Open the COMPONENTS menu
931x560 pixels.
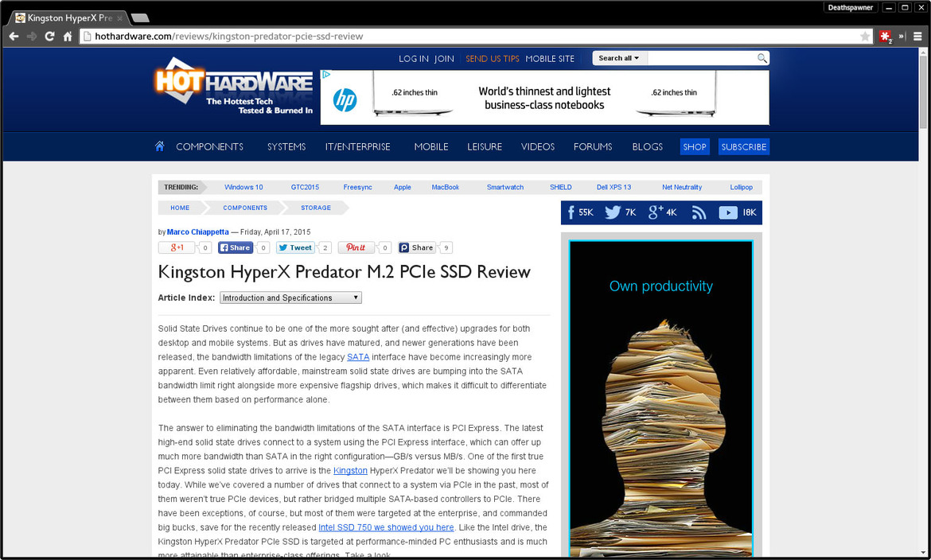coord(209,146)
